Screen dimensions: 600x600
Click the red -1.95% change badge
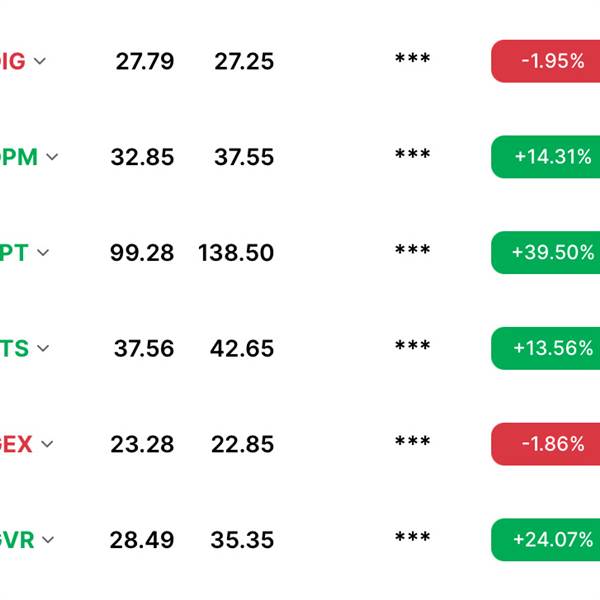[546, 61]
